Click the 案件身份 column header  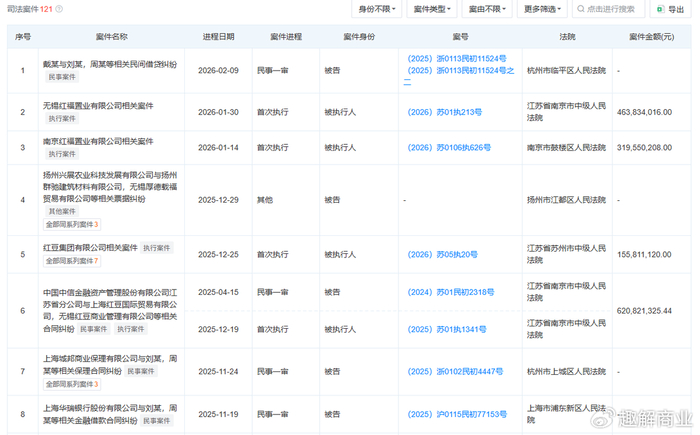359,37
